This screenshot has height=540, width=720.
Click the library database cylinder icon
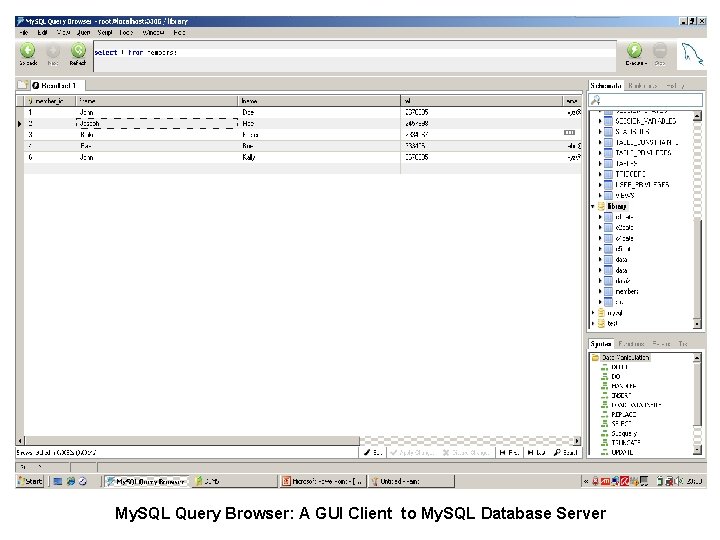pos(601,206)
